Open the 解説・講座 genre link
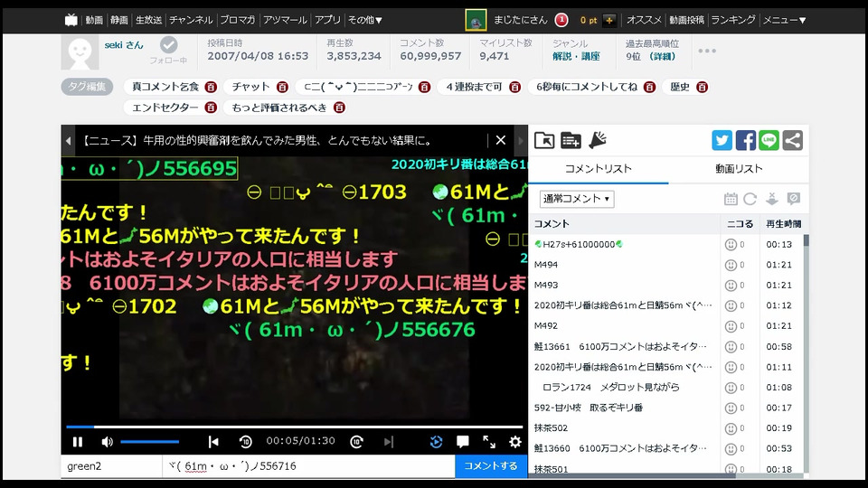This screenshot has height=488, width=868. click(x=576, y=56)
